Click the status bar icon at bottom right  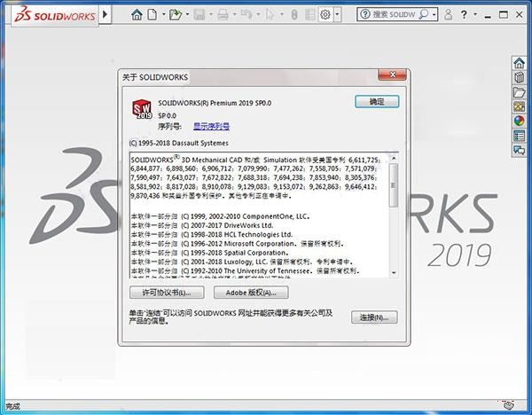[x=508, y=405]
